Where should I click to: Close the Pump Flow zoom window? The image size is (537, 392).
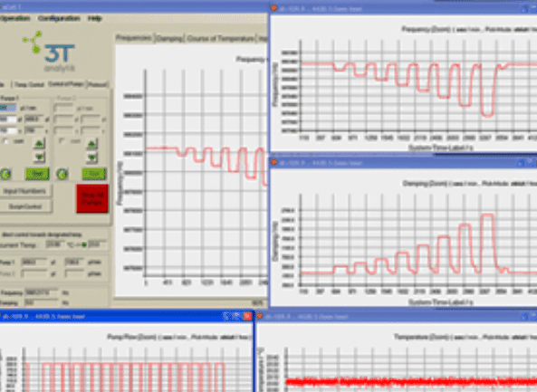pos(247,316)
